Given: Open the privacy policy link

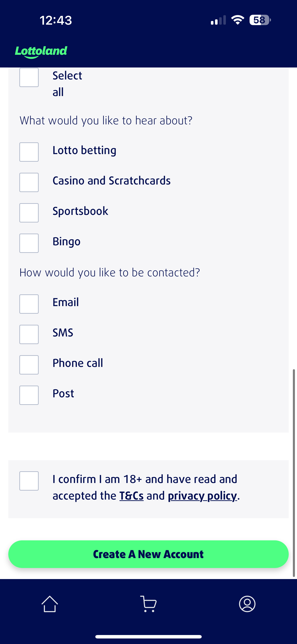Looking at the screenshot, I should click(x=202, y=496).
